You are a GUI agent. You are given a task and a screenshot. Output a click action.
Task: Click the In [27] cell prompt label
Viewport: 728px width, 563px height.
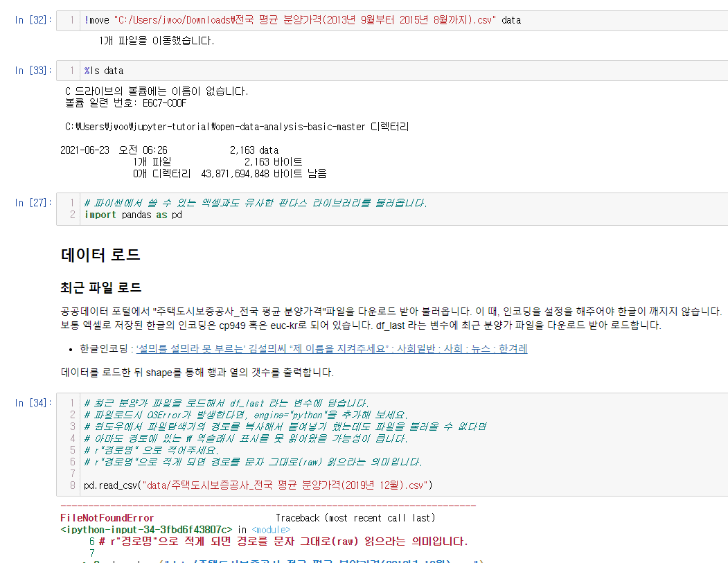(33, 203)
